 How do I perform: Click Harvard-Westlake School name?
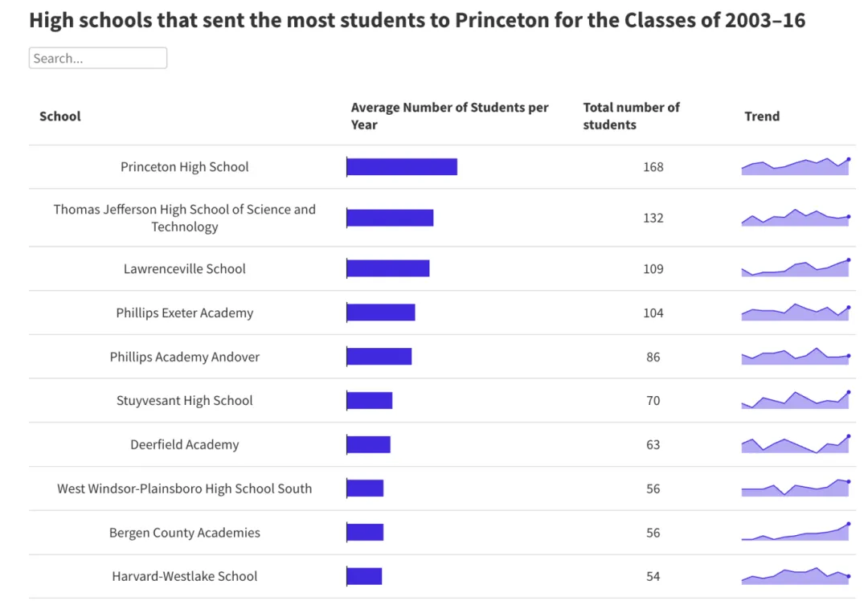click(x=185, y=576)
